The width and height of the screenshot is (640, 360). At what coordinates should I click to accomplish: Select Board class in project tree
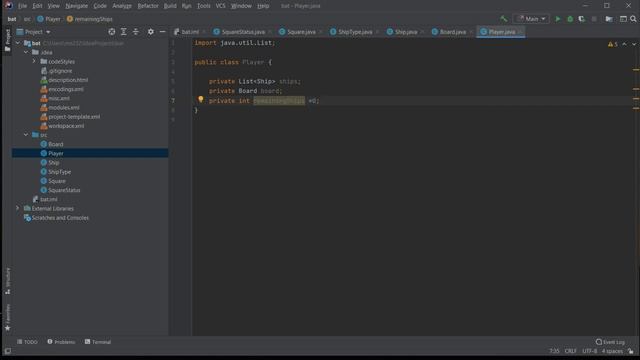coord(56,144)
